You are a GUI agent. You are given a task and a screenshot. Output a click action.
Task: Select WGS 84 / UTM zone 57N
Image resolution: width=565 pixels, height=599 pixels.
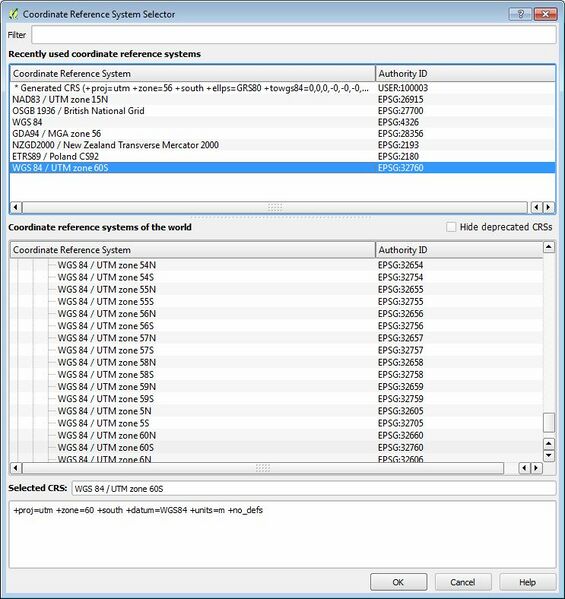(107, 338)
